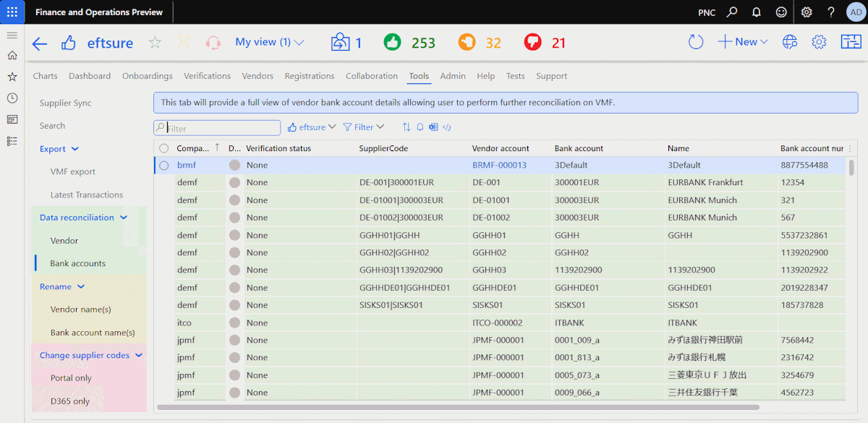Switch to the Vendors tab

258,76
